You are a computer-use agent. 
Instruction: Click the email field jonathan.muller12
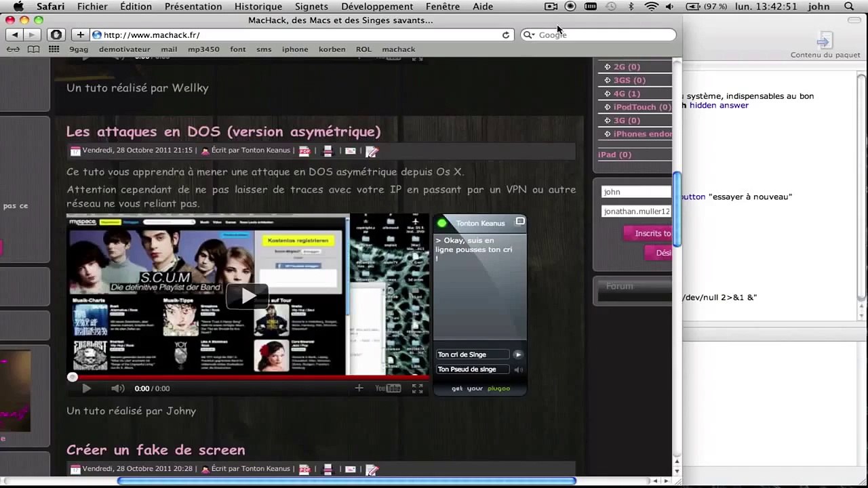coord(636,211)
